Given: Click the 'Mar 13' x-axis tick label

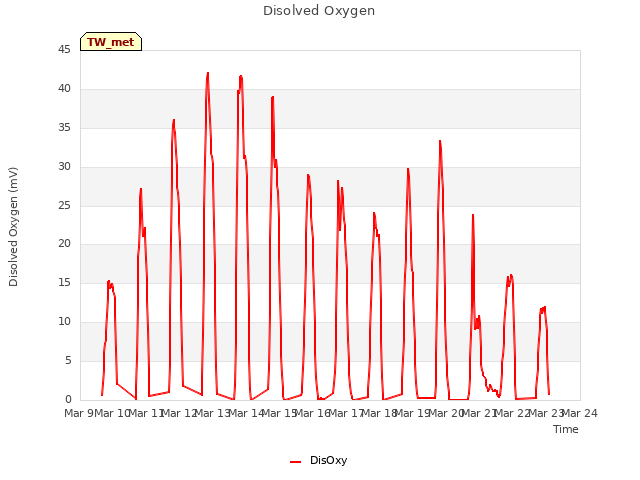Looking at the screenshot, I should pos(213,413).
